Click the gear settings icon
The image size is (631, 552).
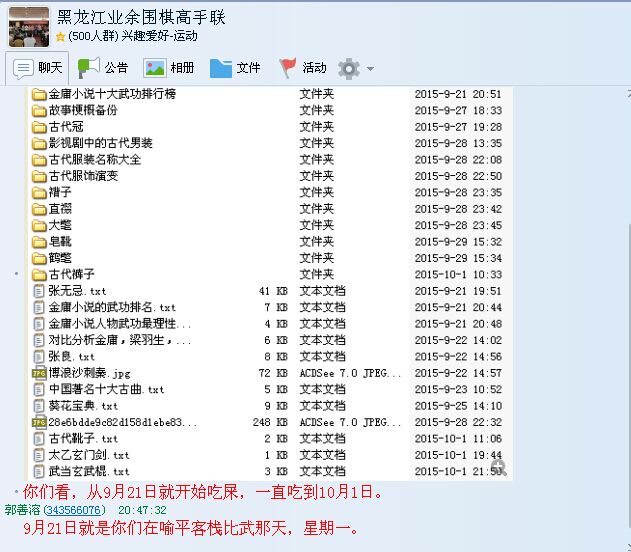(x=348, y=68)
